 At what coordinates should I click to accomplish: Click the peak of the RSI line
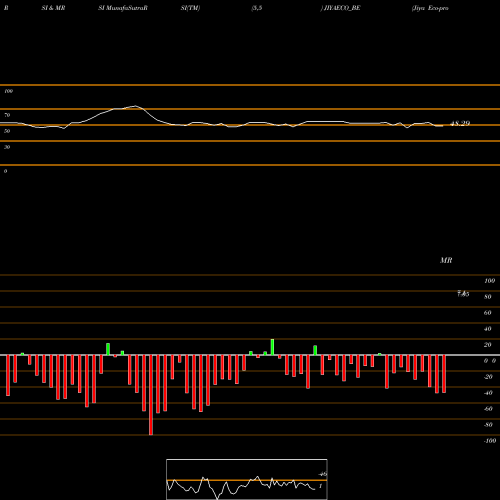135,106
